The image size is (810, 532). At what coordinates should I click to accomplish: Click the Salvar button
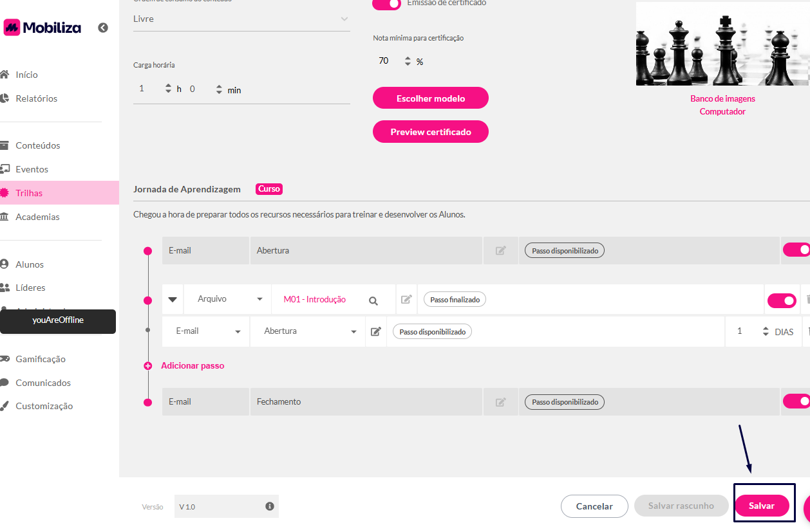click(x=762, y=506)
